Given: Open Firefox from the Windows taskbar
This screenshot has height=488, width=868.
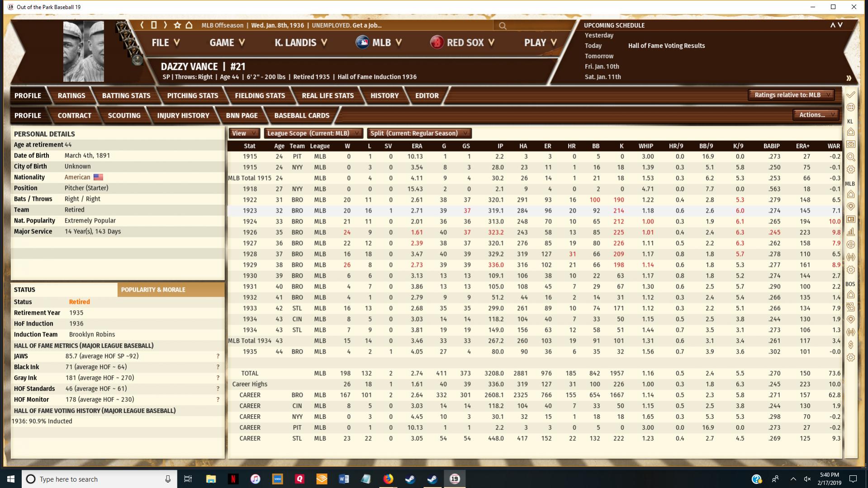Looking at the screenshot, I should 388,479.
